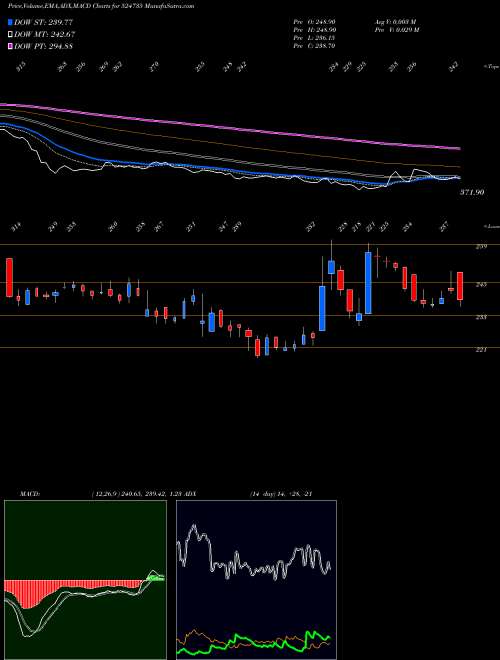Click the Pre H: 248.90 value

pos(314,29)
